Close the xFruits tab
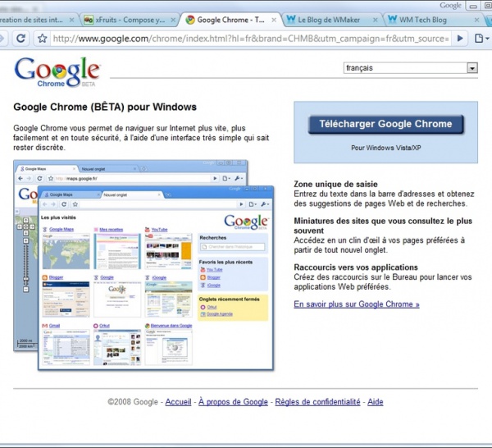Screen dimensions: 492x448 [175, 19]
